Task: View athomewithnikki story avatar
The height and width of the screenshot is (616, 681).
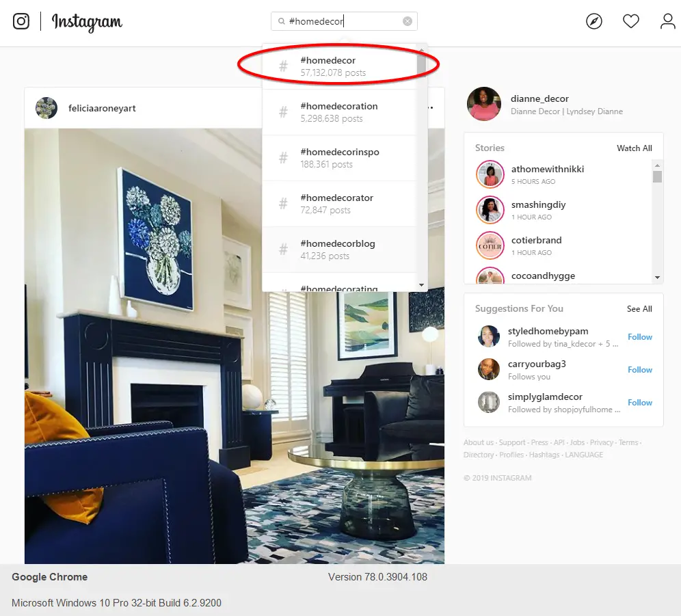Action: (x=490, y=174)
